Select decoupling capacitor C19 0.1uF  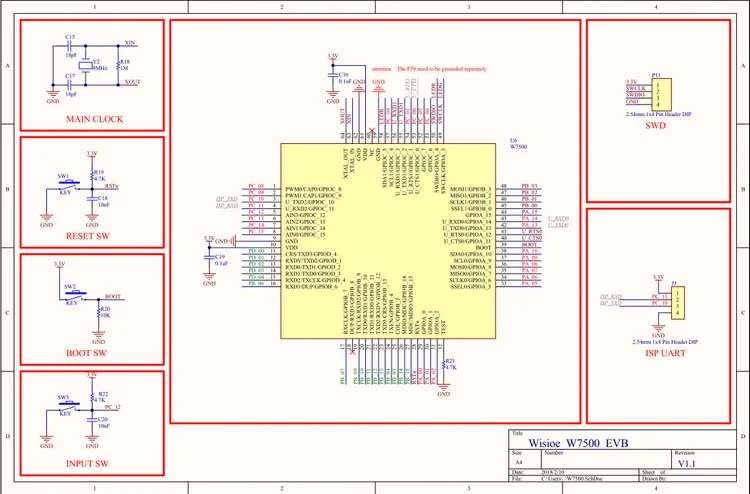210,258
